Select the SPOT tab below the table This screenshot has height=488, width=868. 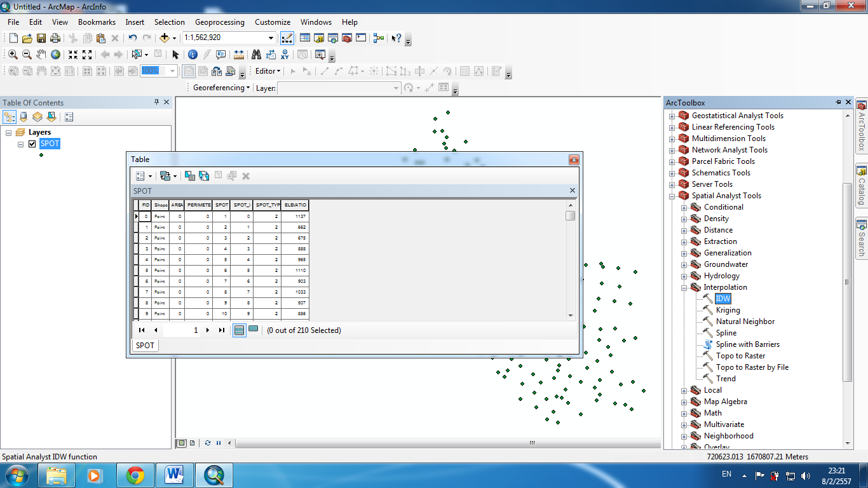(x=144, y=345)
